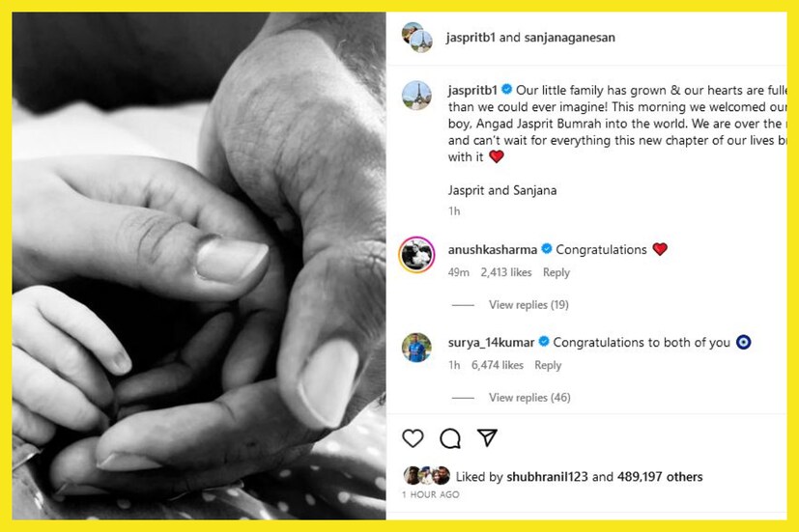
Task: Open jaspritb1's Eiffel Tower avatar in caption
Action: coord(416,96)
